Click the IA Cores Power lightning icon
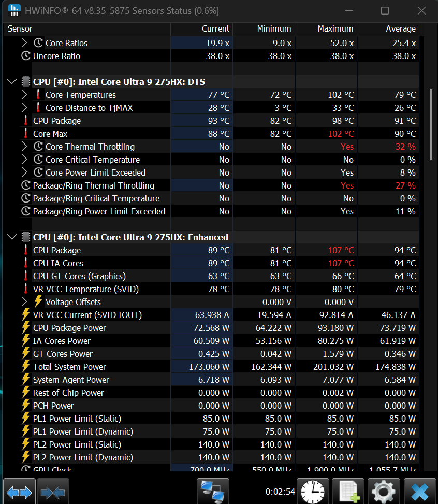This screenshot has width=438, height=504. point(26,341)
